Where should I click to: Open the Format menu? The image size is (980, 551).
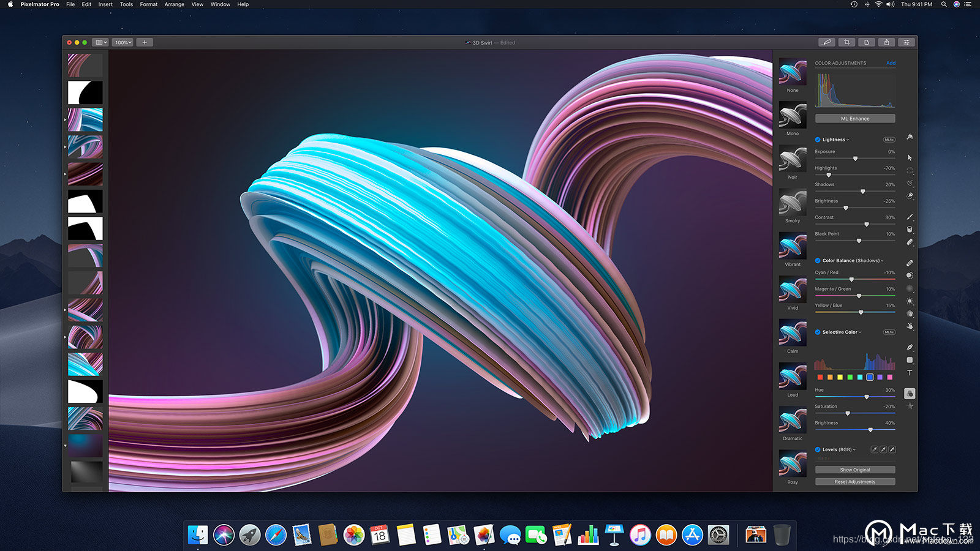tap(149, 4)
